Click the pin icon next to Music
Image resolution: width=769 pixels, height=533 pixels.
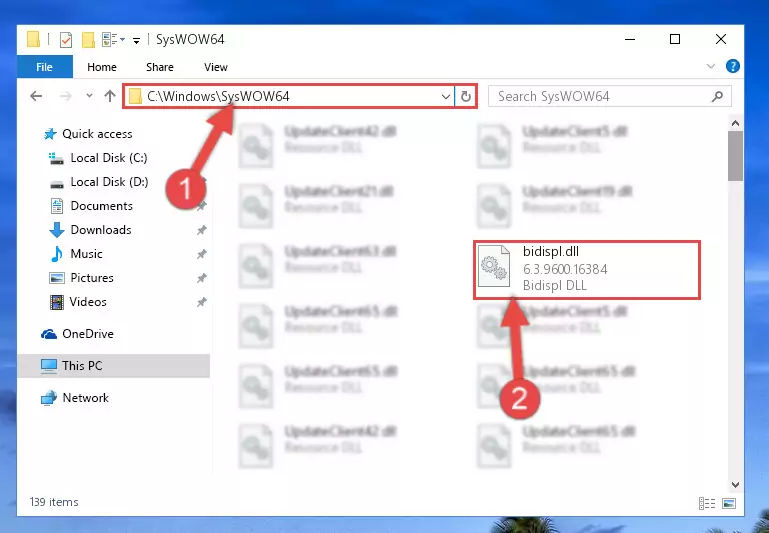click(202, 254)
